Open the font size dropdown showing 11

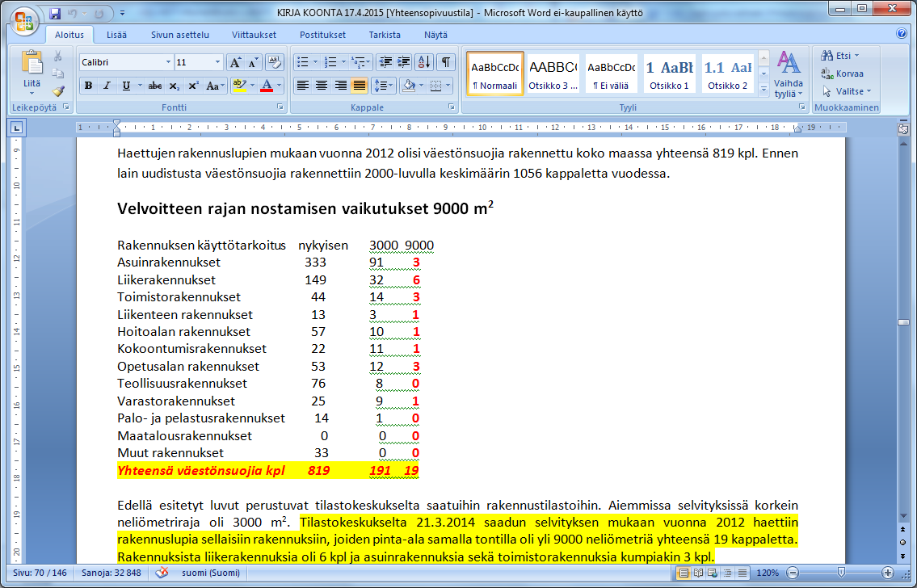[217, 62]
